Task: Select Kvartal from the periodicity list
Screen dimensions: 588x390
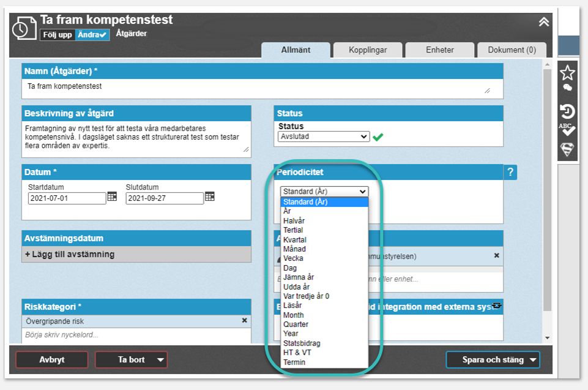Action: (295, 239)
